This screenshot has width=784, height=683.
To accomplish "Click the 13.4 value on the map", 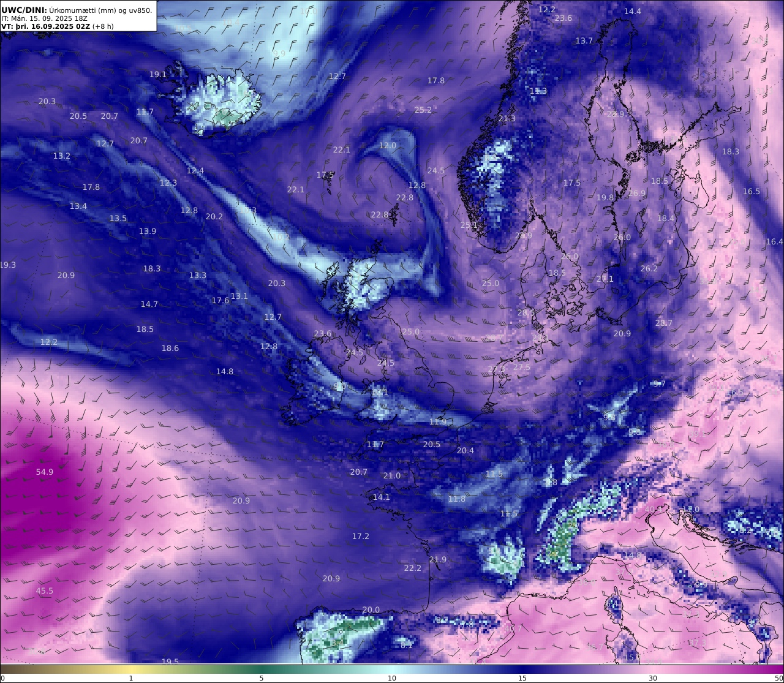I will pyautogui.click(x=78, y=206).
